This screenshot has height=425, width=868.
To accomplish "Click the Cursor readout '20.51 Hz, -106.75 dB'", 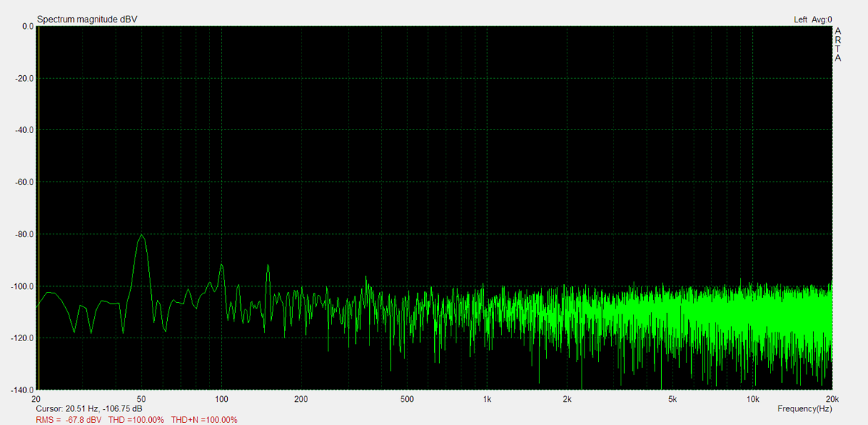I will click(103, 409).
